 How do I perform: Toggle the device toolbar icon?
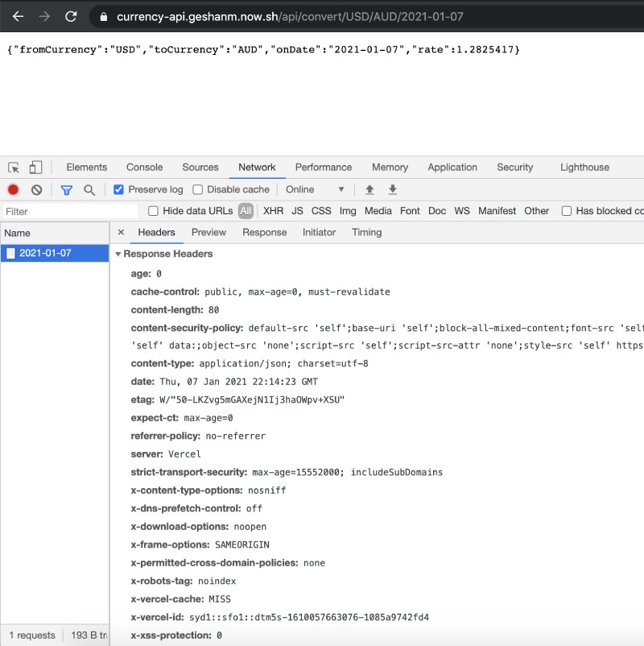(32, 166)
